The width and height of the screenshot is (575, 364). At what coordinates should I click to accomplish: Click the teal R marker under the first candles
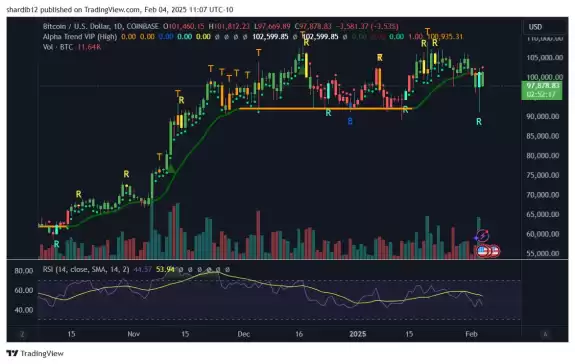click(x=56, y=244)
